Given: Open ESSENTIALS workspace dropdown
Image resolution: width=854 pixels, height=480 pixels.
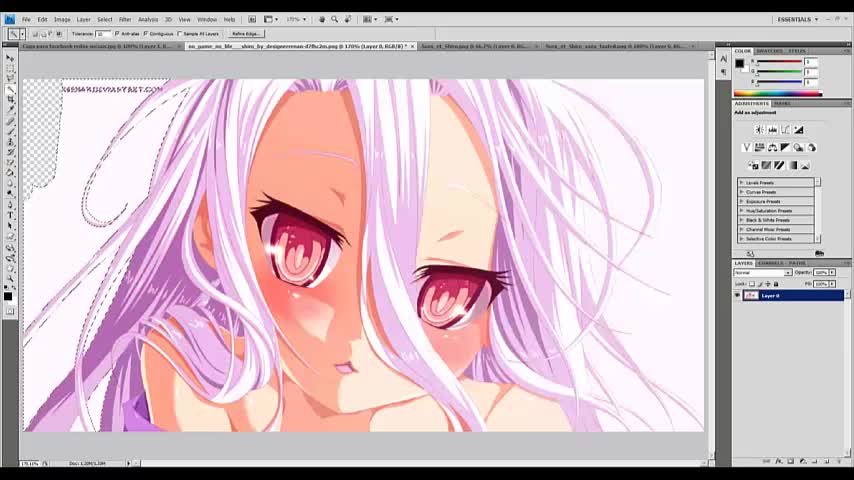Looking at the screenshot, I should (798, 19).
